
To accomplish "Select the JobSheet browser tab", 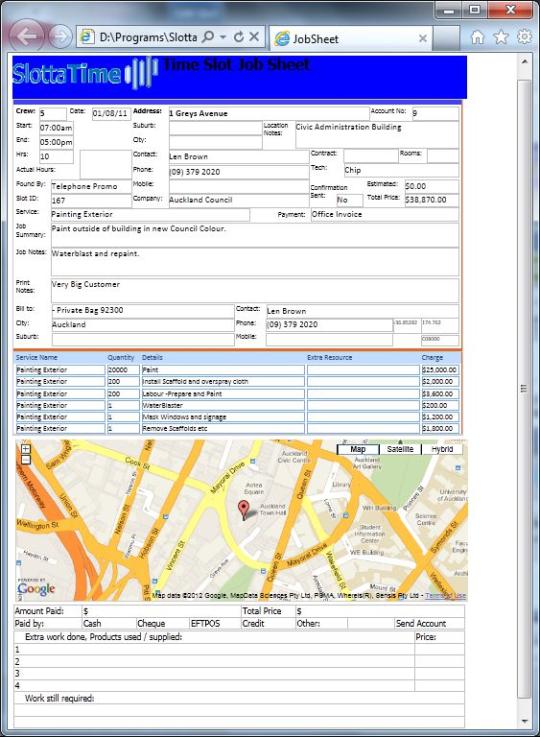I will [350, 39].
